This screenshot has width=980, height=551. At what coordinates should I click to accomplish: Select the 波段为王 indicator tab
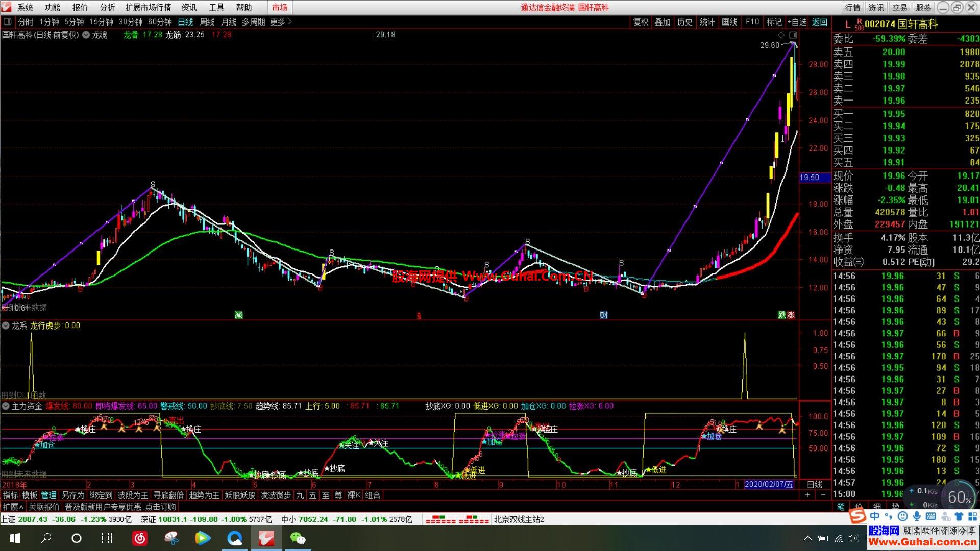(x=133, y=495)
